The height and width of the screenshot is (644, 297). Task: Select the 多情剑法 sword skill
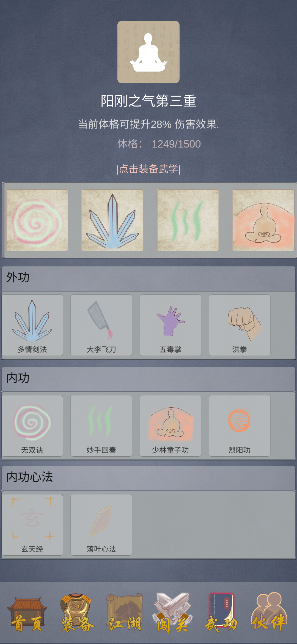tap(32, 325)
